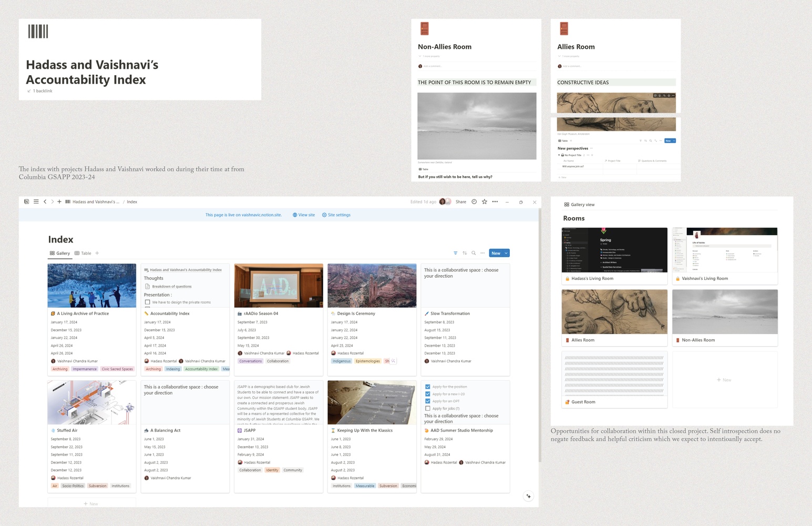
Task: Collapse the 'No Project Title' group
Action: click(559, 155)
